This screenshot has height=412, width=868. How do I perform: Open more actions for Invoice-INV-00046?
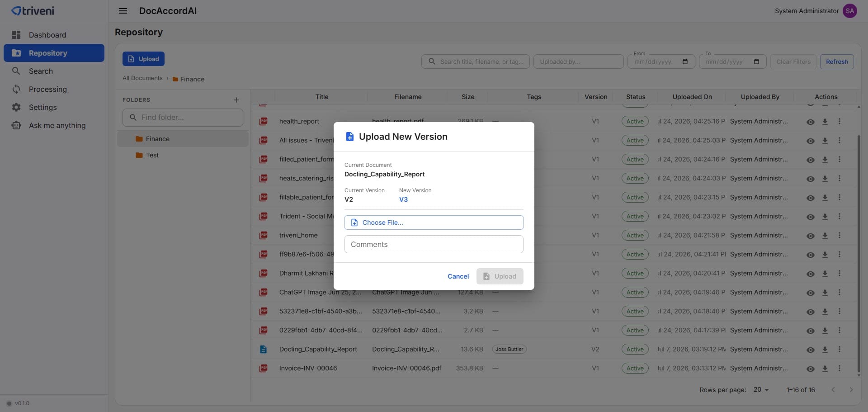coord(840,368)
